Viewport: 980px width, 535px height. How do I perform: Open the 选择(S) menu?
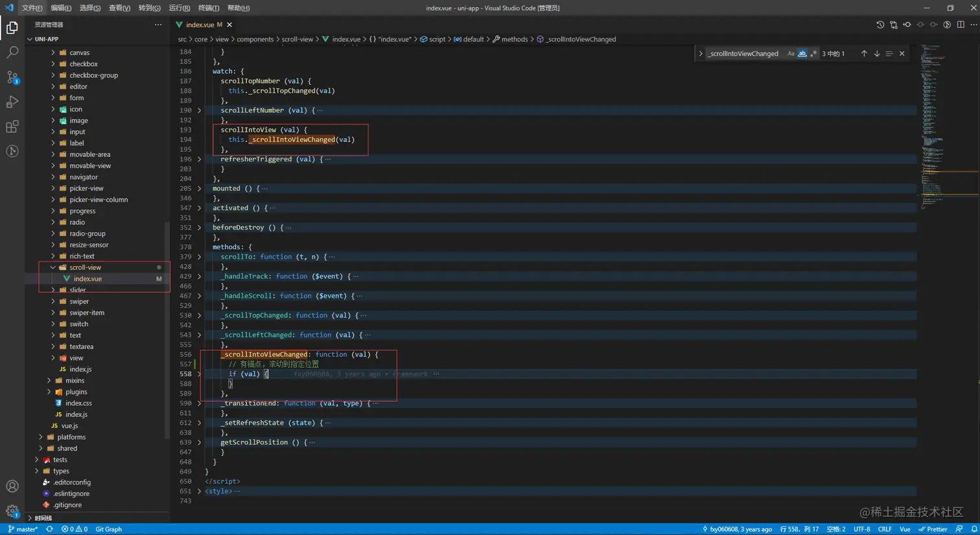[x=90, y=8]
